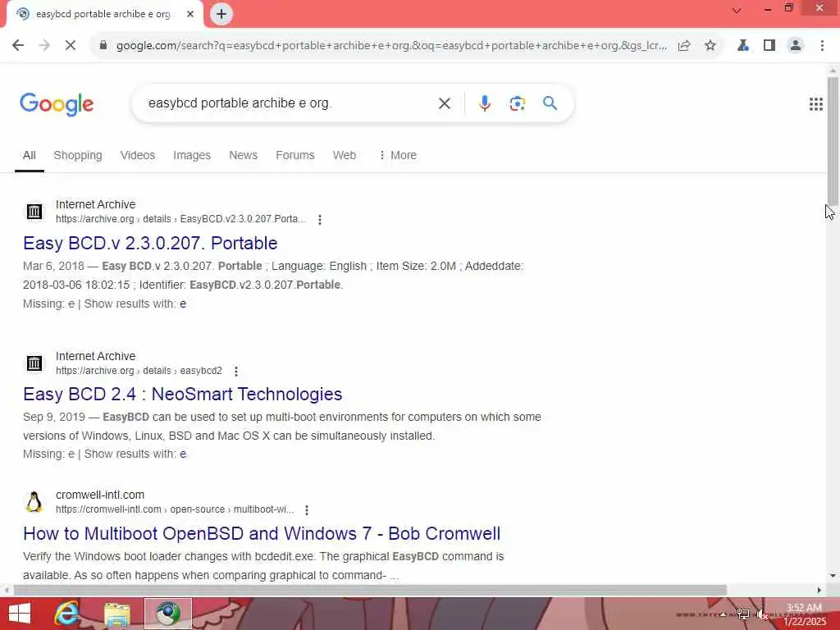Start voice search with microphone
The width and height of the screenshot is (840, 630).
(x=484, y=103)
